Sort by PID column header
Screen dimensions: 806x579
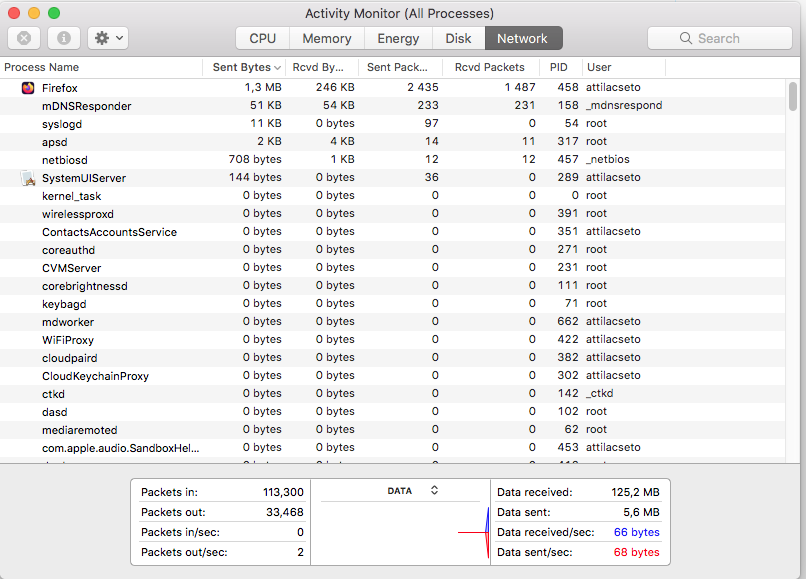point(560,67)
